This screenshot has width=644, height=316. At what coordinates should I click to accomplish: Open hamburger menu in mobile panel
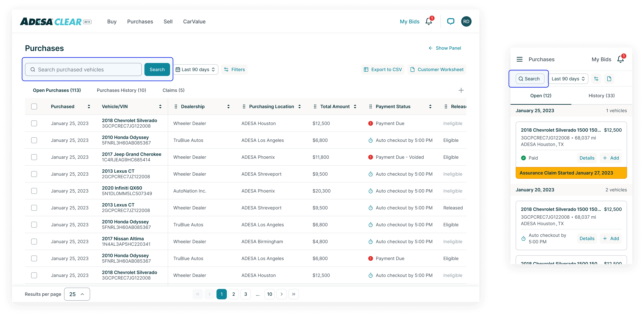point(519,59)
